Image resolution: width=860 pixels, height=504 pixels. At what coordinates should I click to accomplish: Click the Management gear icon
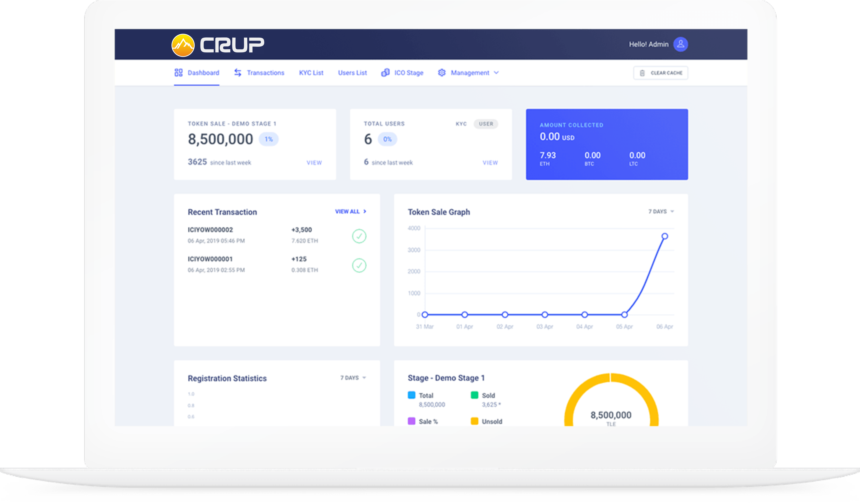(x=442, y=72)
